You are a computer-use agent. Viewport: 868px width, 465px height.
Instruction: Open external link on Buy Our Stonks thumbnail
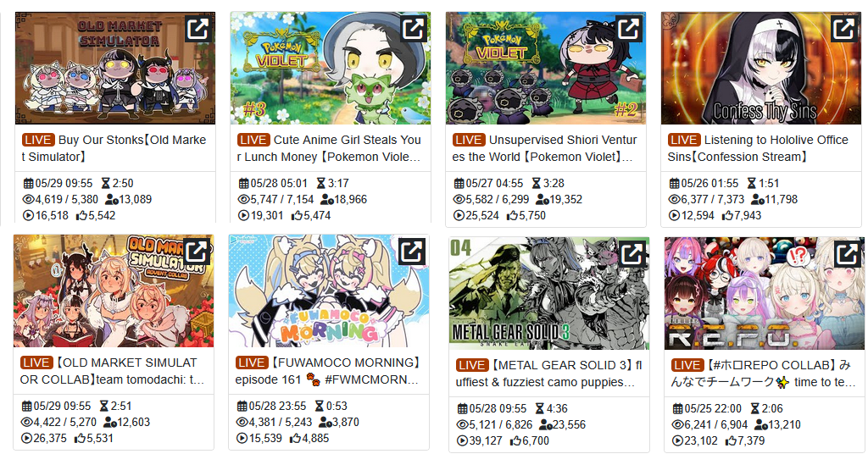[x=198, y=28]
